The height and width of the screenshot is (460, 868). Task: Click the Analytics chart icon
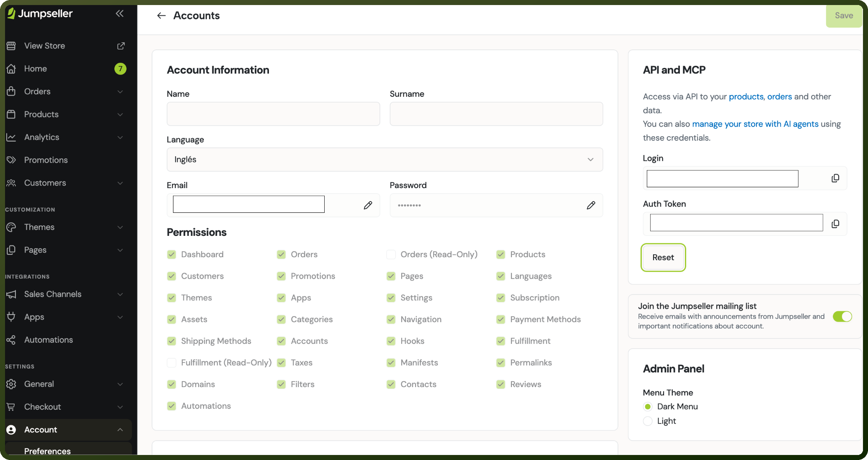[11, 137]
